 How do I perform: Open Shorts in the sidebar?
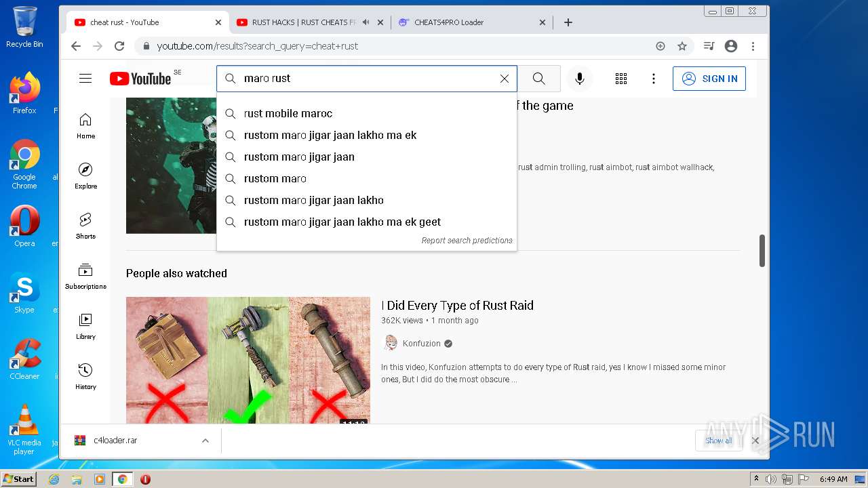[x=85, y=226]
